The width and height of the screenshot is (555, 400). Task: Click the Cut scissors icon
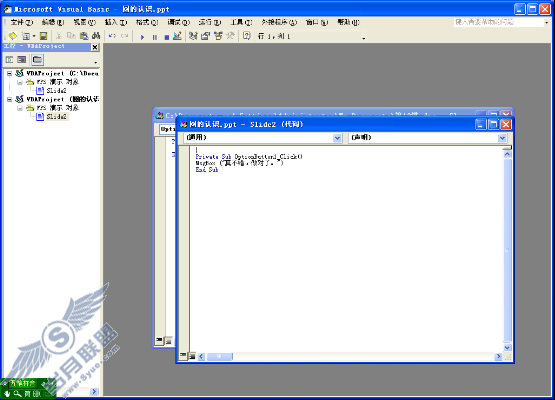coord(59,36)
